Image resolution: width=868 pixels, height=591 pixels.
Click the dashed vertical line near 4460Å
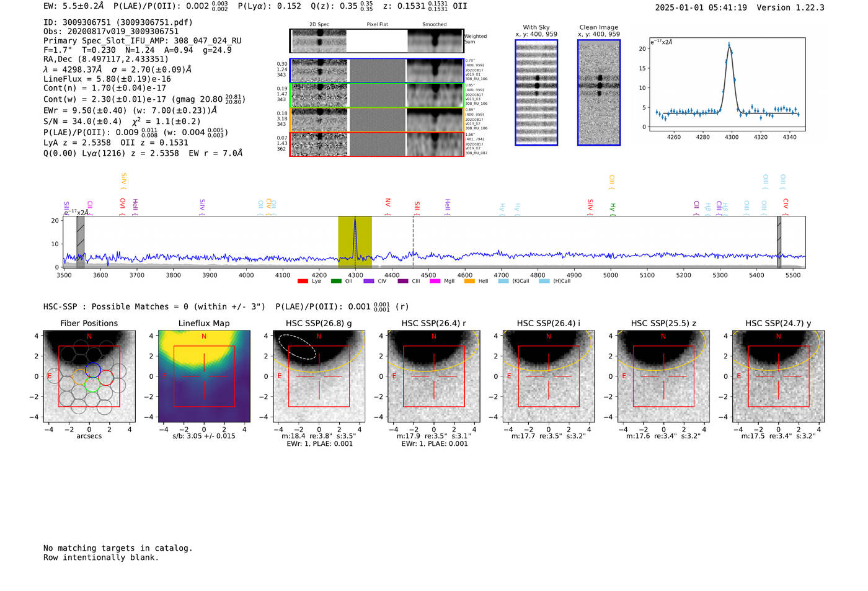click(x=414, y=242)
